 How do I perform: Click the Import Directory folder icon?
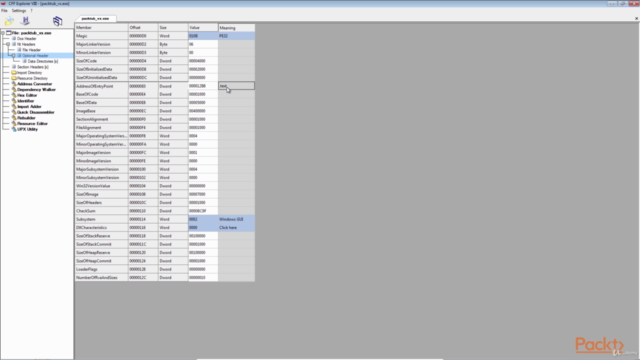[x=14, y=73]
